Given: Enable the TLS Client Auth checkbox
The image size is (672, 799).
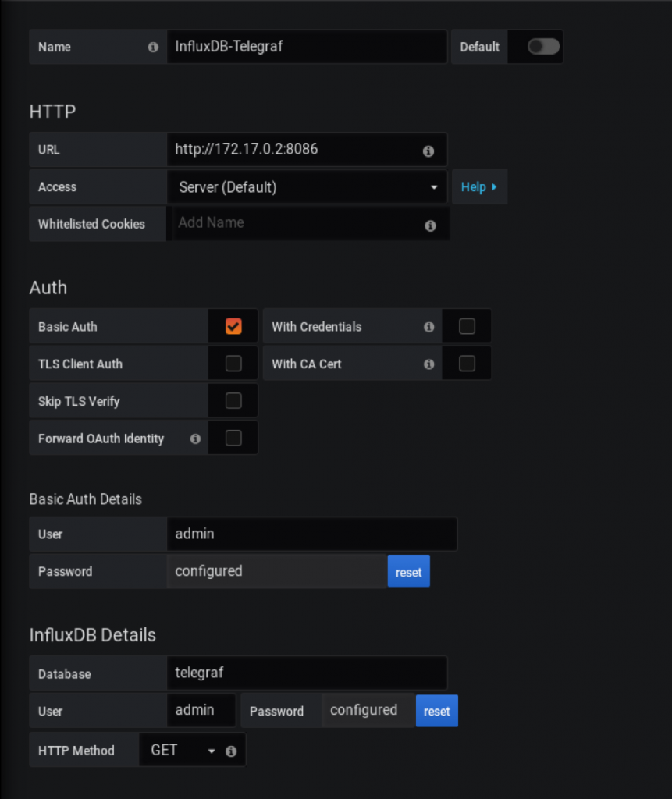Looking at the screenshot, I should 233,364.
